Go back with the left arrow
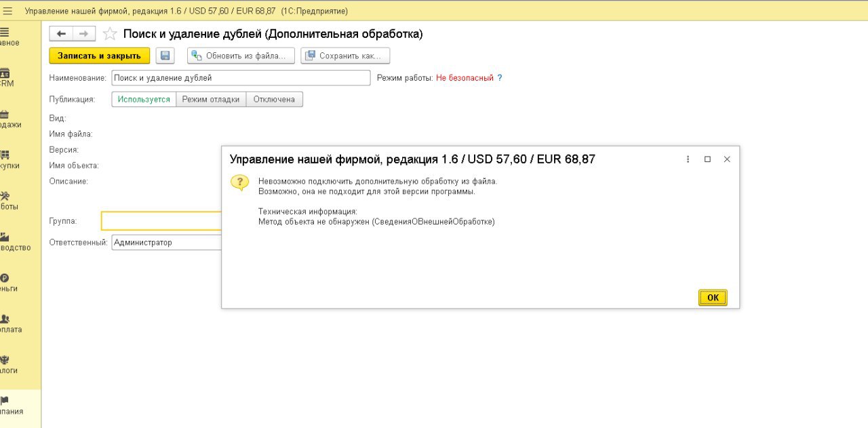 point(61,34)
